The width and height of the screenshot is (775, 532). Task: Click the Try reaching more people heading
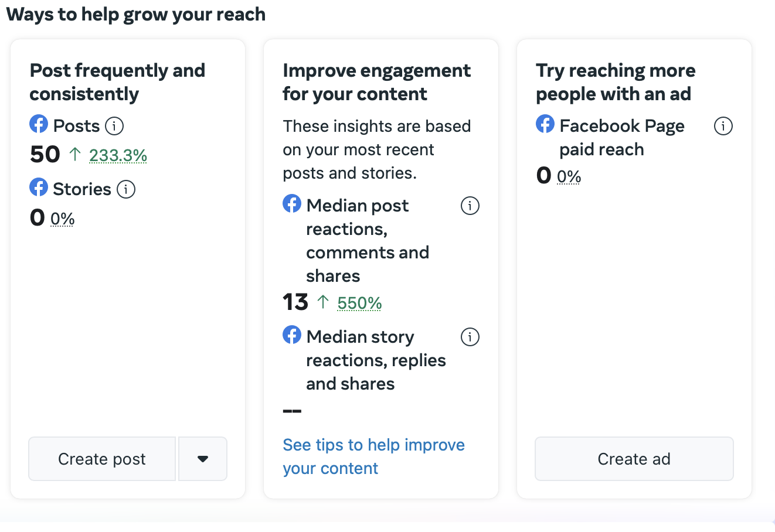click(615, 82)
